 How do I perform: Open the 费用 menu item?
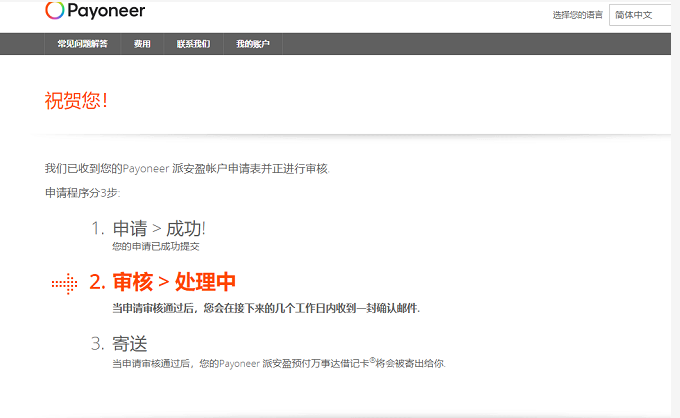142,44
